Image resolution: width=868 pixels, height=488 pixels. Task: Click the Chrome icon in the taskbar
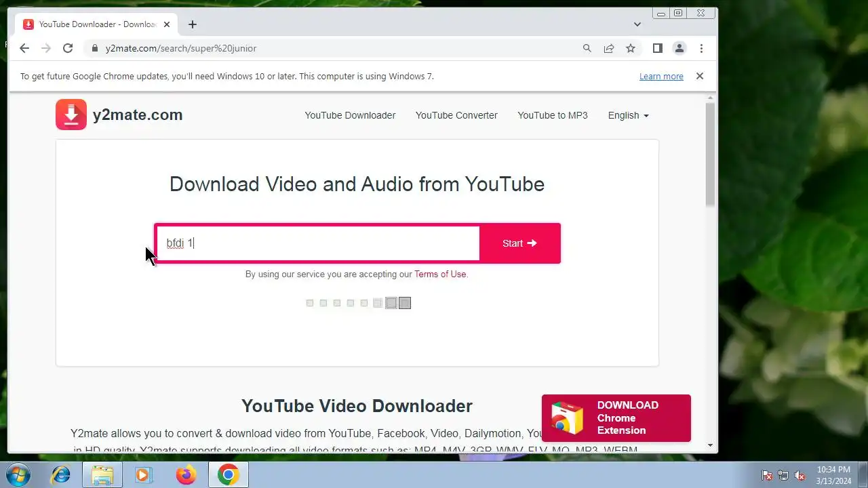[228, 475]
